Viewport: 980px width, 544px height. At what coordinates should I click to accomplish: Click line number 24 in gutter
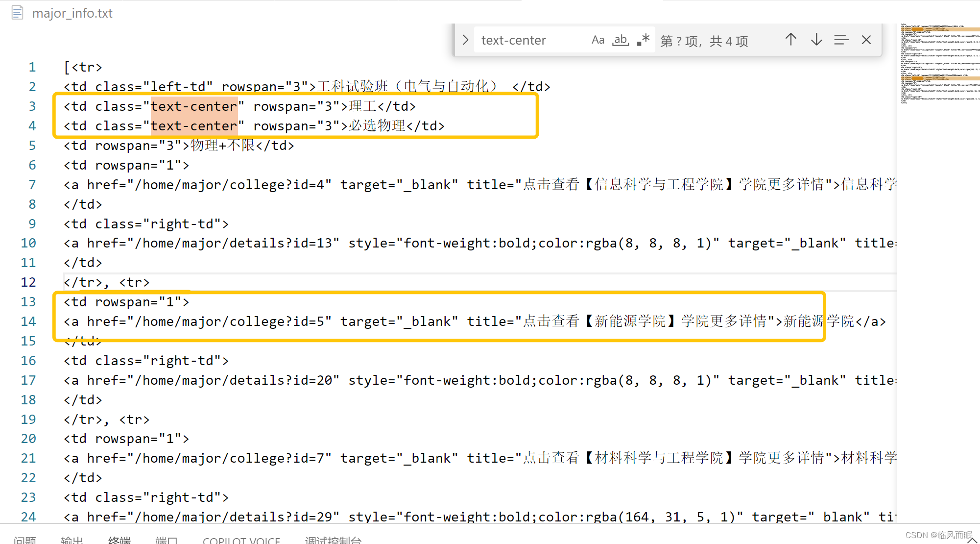tap(28, 517)
